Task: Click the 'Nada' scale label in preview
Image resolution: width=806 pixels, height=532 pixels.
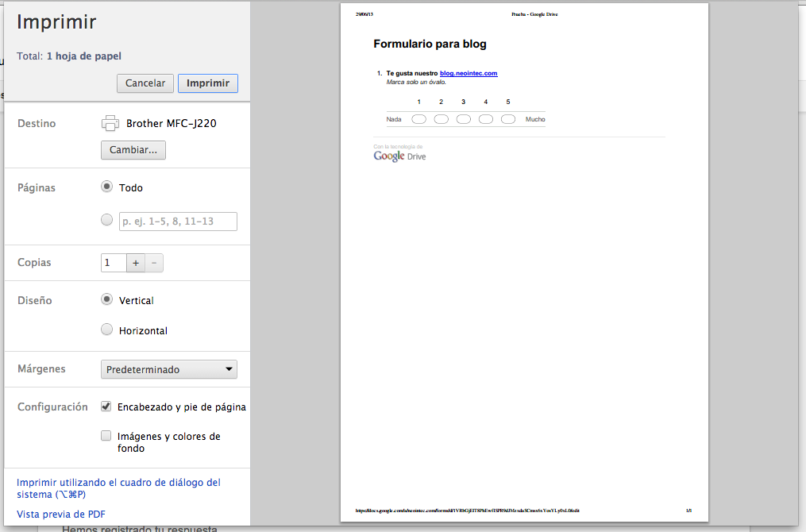Action: click(394, 119)
